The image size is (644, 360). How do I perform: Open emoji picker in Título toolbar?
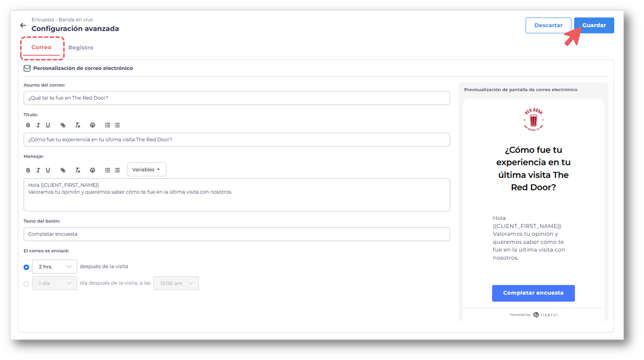pyautogui.click(x=92, y=125)
